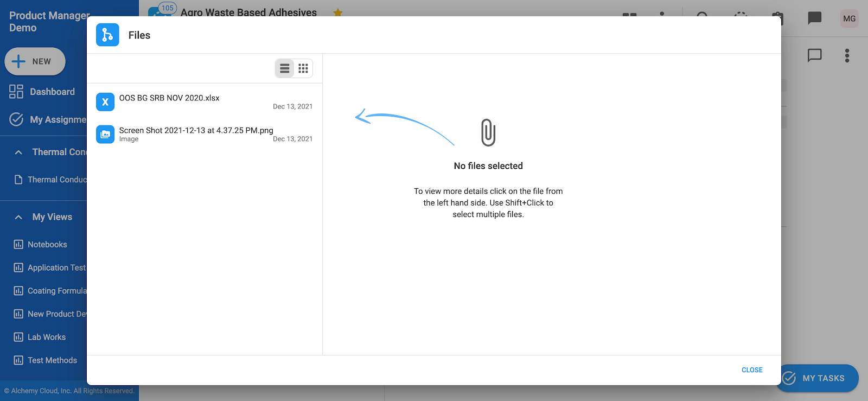Open My Assignments in the sidebar
868x401 pixels.
coord(58,119)
